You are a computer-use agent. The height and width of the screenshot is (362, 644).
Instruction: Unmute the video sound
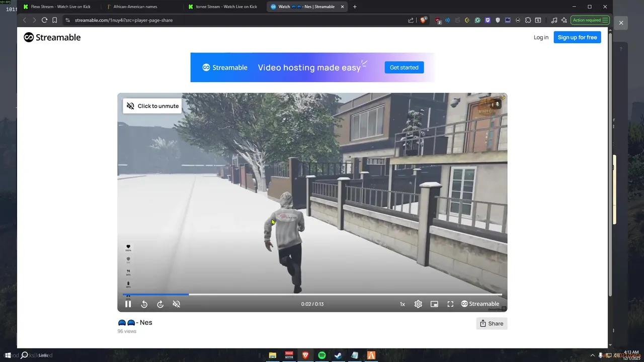tap(177, 304)
